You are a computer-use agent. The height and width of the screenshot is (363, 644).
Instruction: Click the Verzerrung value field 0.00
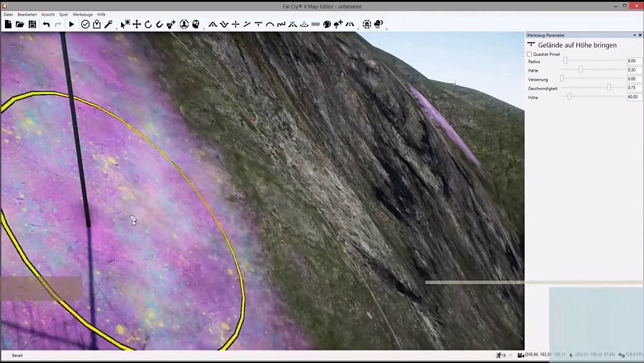[634, 79]
